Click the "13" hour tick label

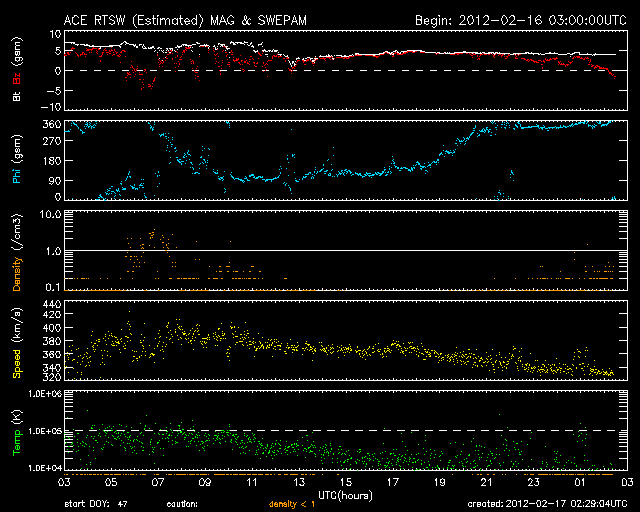pos(299,482)
